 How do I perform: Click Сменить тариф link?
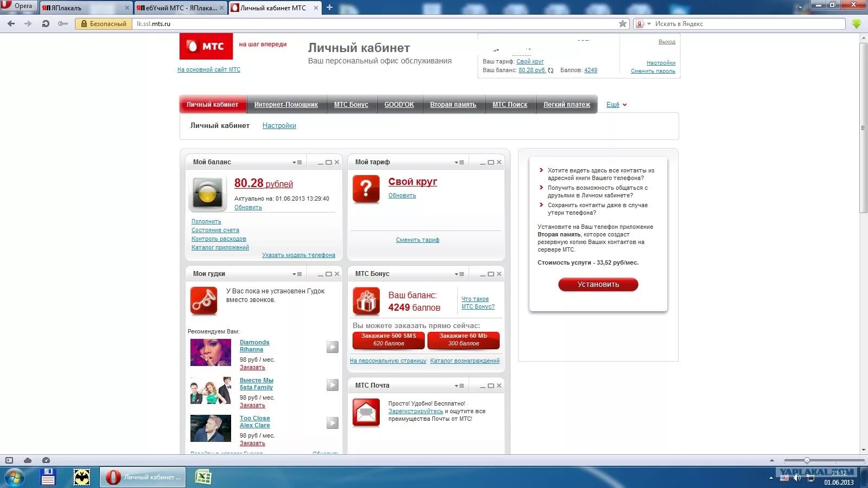tap(418, 240)
